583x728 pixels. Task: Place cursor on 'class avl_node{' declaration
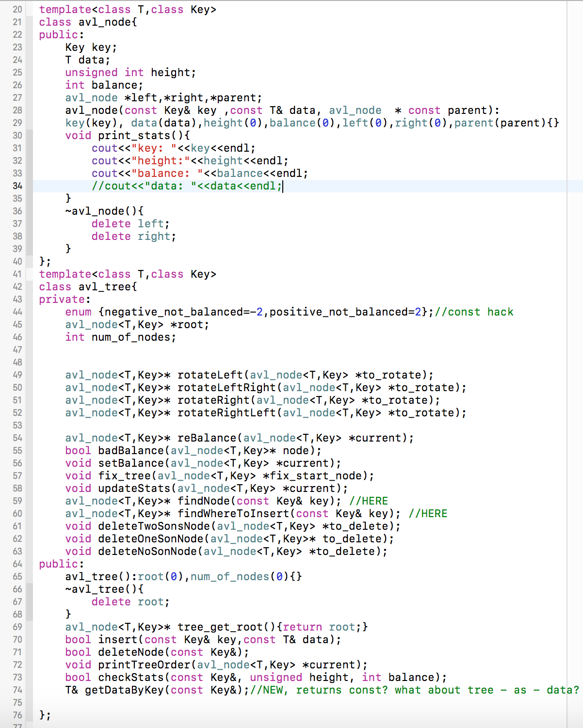click(x=88, y=22)
